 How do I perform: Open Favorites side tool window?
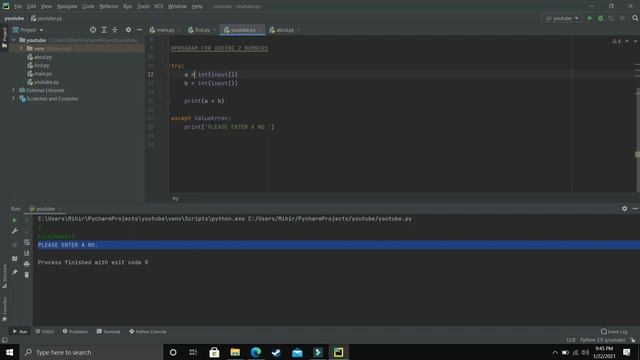point(4,309)
